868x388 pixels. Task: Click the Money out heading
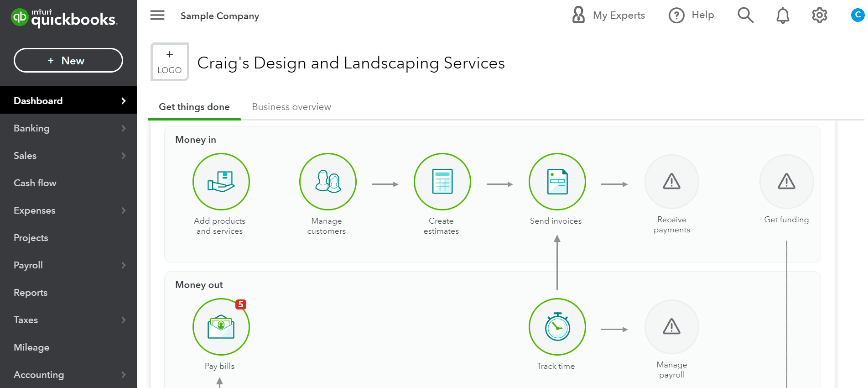coord(199,285)
